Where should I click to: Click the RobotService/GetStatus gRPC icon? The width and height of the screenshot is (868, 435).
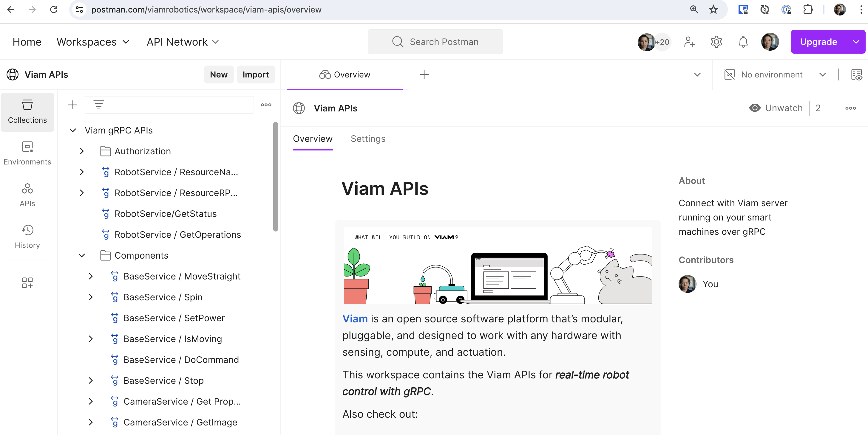(106, 214)
